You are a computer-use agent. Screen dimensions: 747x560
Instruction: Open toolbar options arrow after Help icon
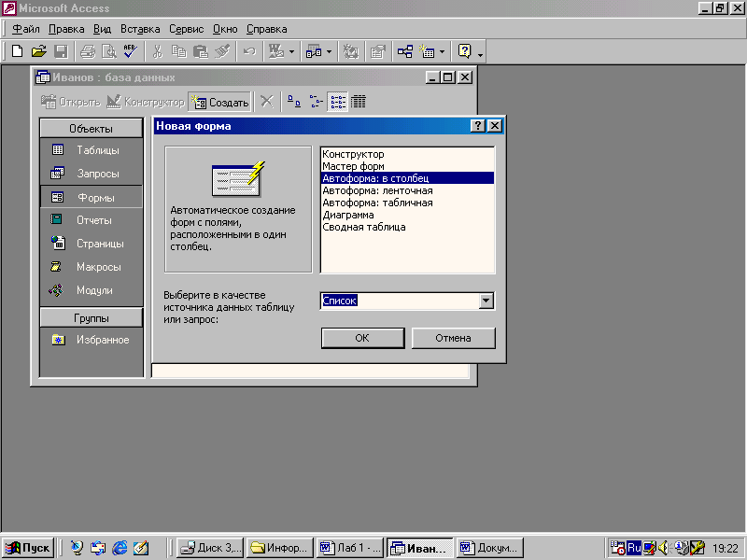coord(480,55)
